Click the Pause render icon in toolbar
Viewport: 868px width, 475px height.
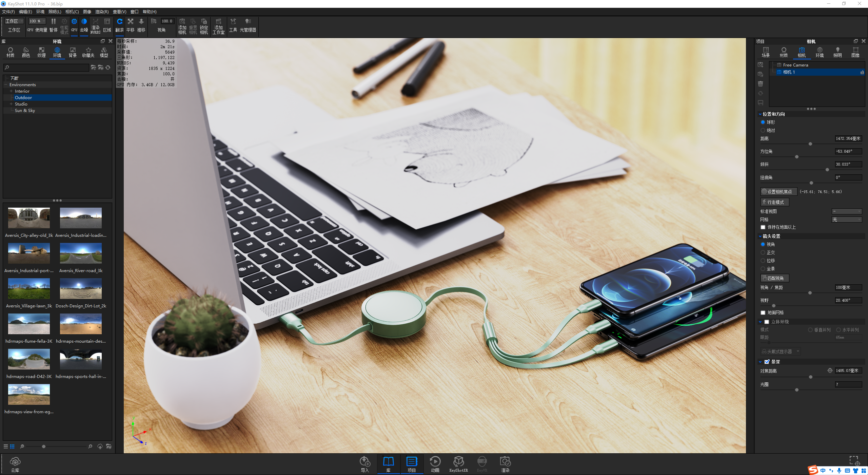click(x=54, y=25)
